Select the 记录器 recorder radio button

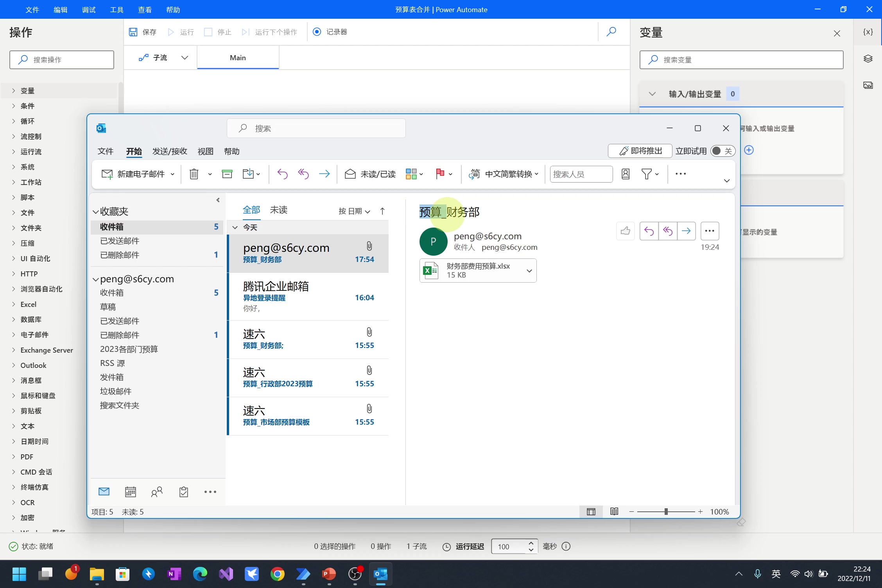(x=317, y=32)
